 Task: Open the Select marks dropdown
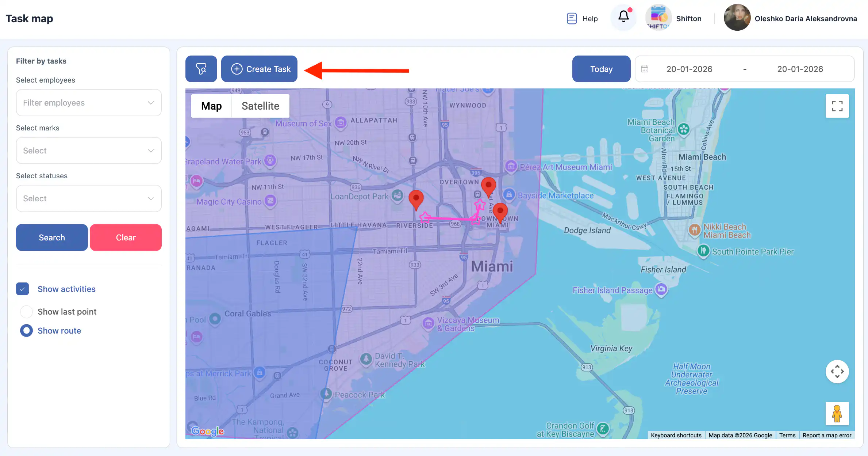(89, 151)
